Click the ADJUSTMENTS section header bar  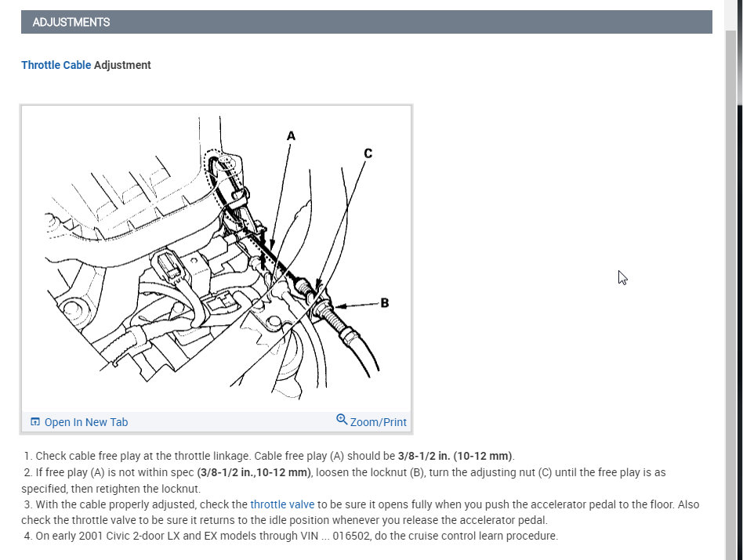(x=366, y=22)
